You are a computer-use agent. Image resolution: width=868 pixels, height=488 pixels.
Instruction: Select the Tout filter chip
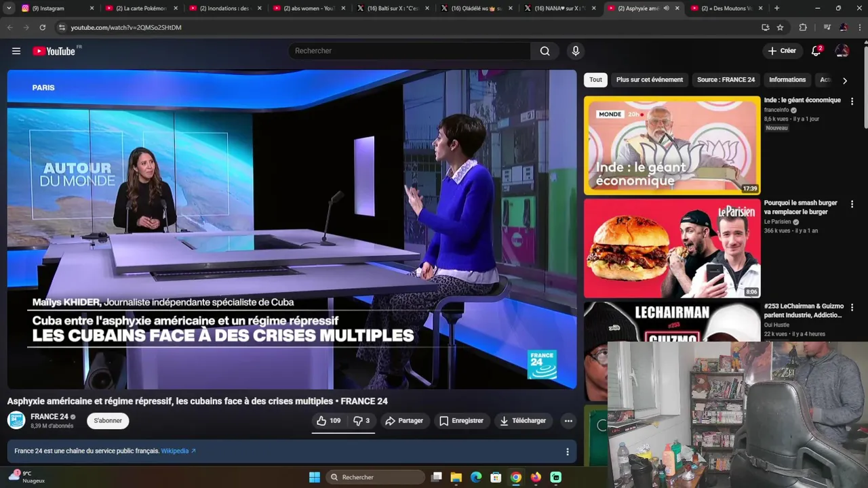tap(595, 80)
